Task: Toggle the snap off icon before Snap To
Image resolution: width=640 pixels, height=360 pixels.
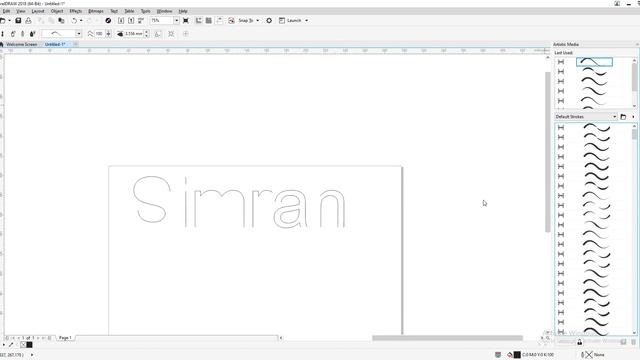Action: click(231, 20)
